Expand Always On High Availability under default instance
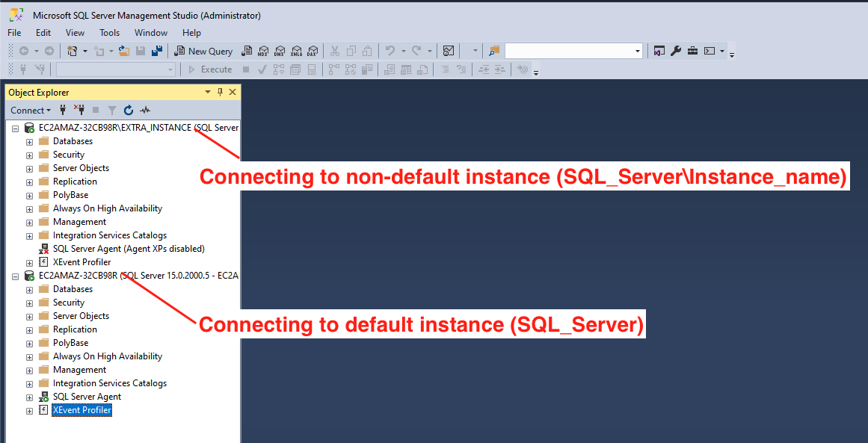 click(x=30, y=357)
